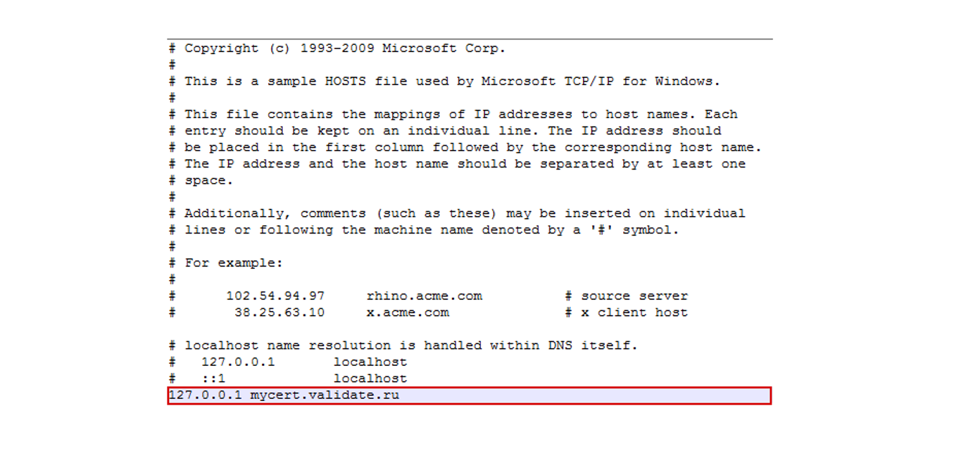Click the '# source server' comment
Image resolution: width=980 pixels, height=451 pixels.
[x=626, y=296]
